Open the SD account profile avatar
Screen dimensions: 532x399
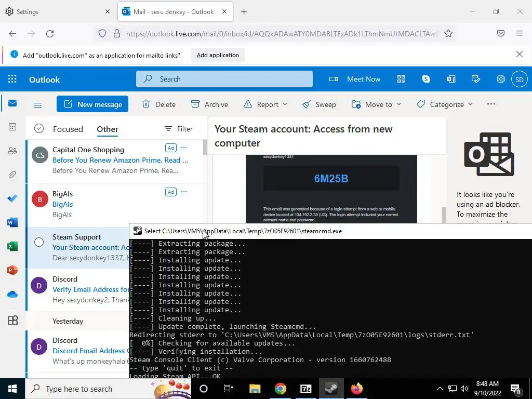point(520,79)
